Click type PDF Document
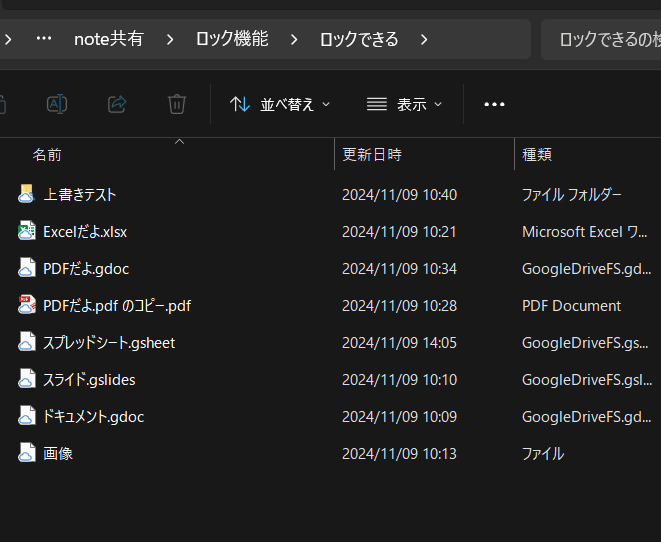661x542 pixels. [x=571, y=306]
